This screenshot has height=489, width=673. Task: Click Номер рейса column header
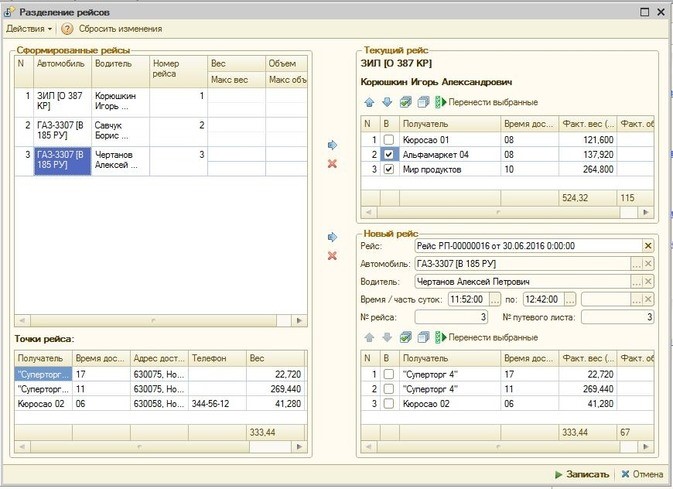coord(178,71)
